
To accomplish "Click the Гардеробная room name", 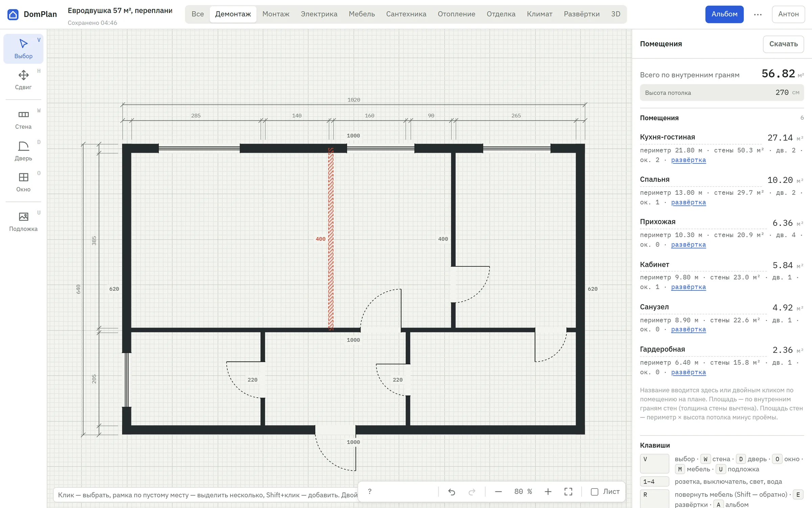I will [x=662, y=349].
